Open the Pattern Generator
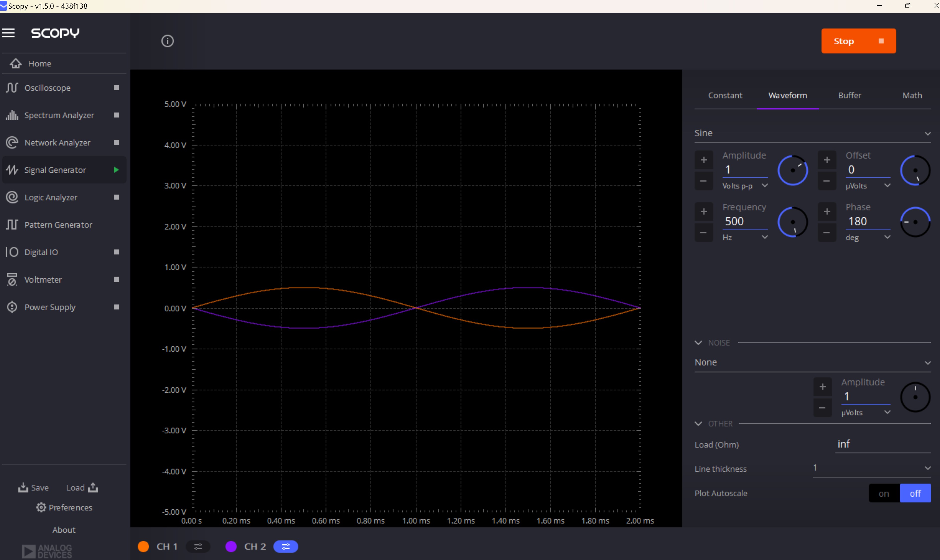 58,224
